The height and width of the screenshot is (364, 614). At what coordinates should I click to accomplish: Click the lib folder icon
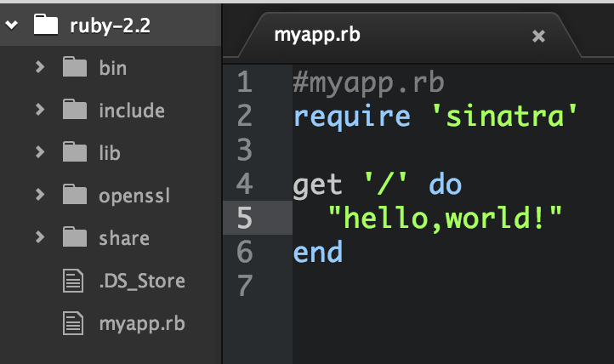pos(75,151)
